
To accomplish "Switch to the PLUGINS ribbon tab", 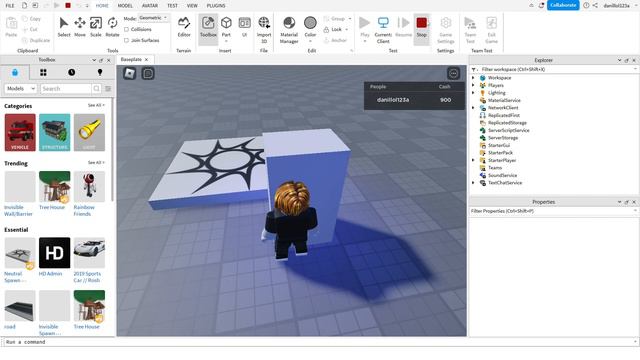I will pyautogui.click(x=216, y=6).
